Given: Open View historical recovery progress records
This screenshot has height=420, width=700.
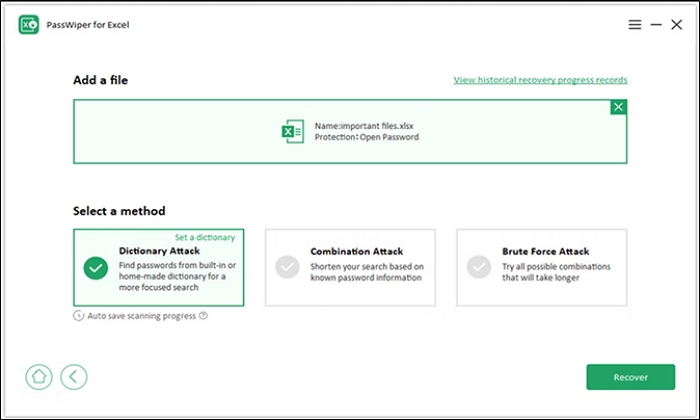Looking at the screenshot, I should point(540,80).
